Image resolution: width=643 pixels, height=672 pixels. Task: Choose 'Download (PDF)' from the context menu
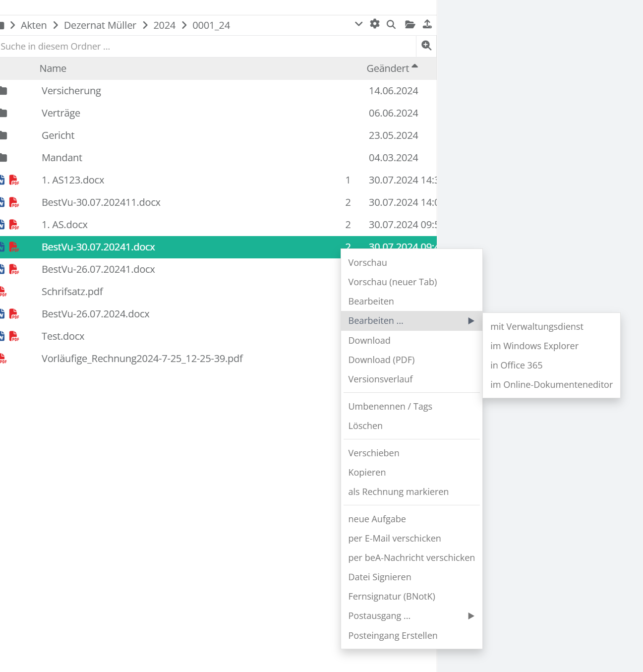click(381, 360)
